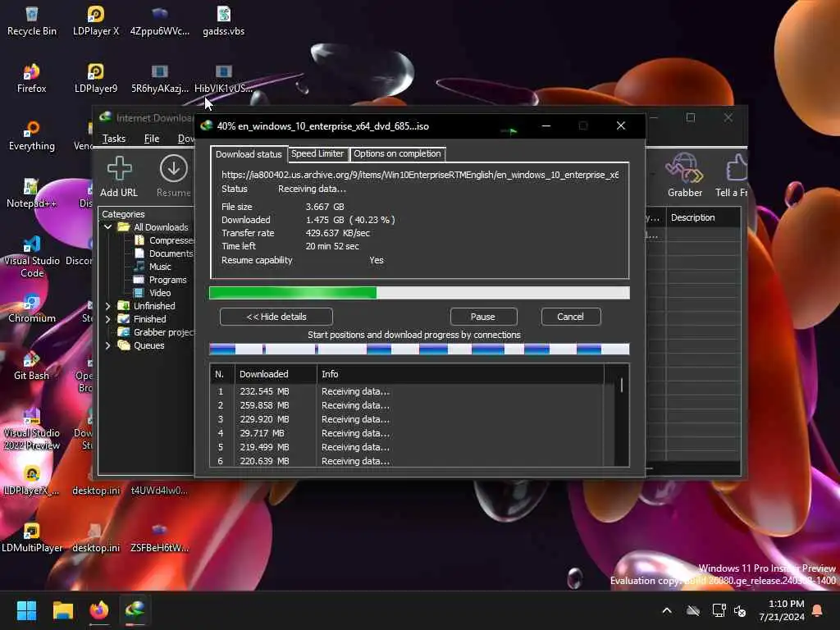840x630 pixels.
Task: Collapse the All Downloads tree node
Action: (x=108, y=227)
